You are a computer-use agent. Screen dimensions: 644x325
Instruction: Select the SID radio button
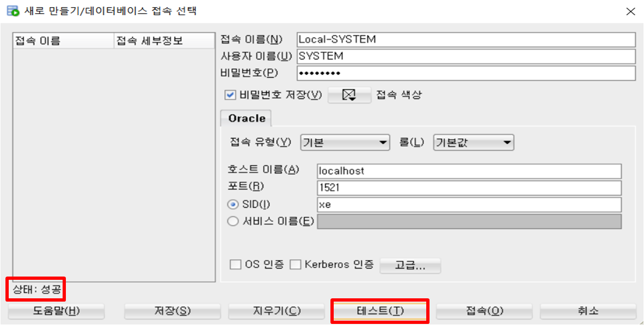233,205
